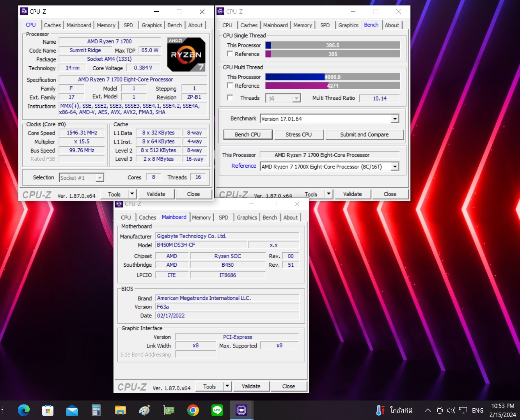
Task: Open the Tools dropdown arrow in Mainboard window
Action: point(227,386)
